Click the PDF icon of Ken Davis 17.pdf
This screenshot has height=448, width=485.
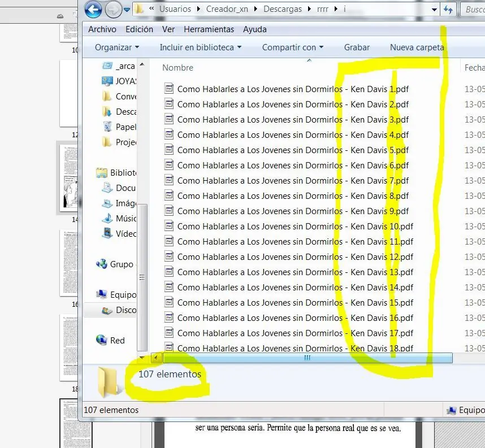point(169,333)
